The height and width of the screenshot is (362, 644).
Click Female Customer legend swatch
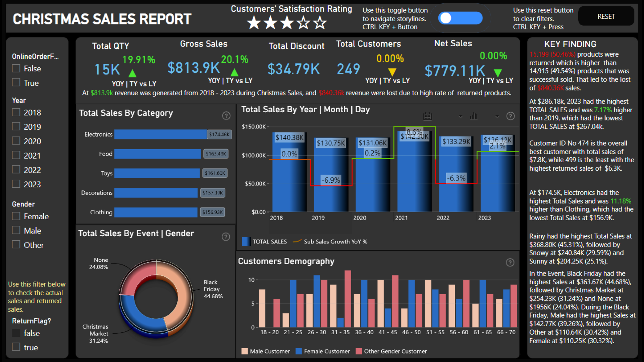pos(299,351)
